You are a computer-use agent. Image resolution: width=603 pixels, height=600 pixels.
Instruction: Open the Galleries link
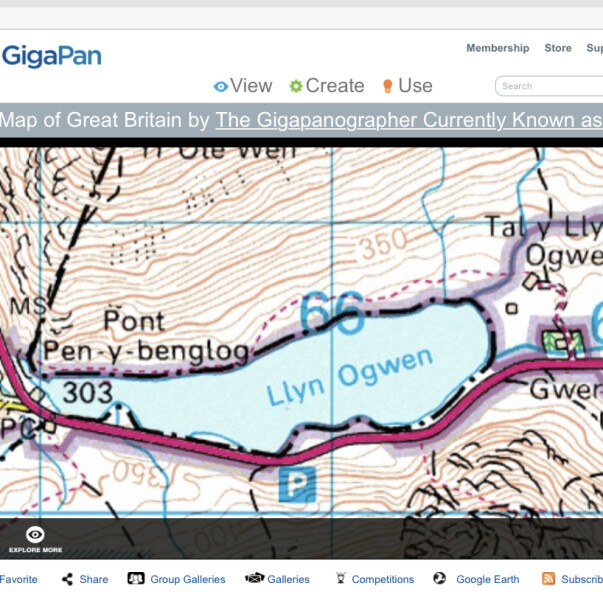(x=288, y=579)
